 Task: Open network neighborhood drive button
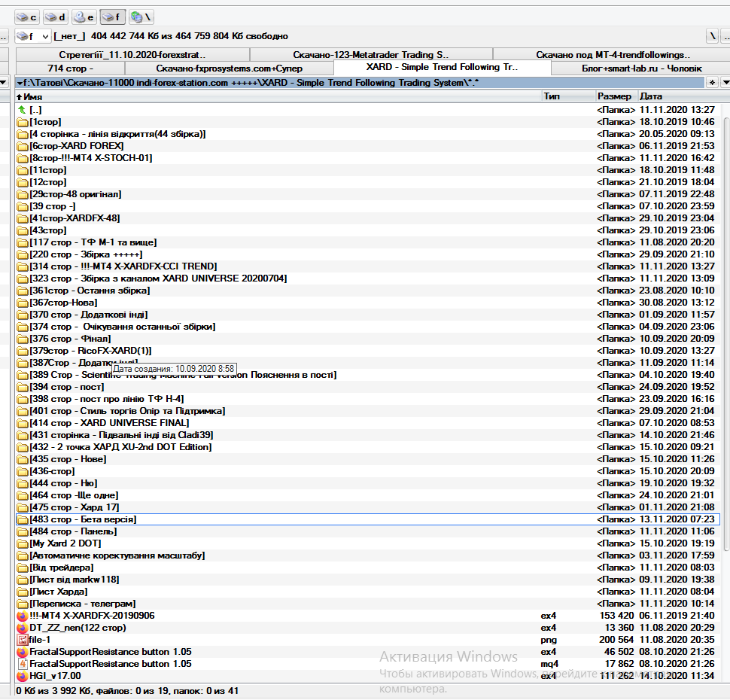tap(141, 17)
